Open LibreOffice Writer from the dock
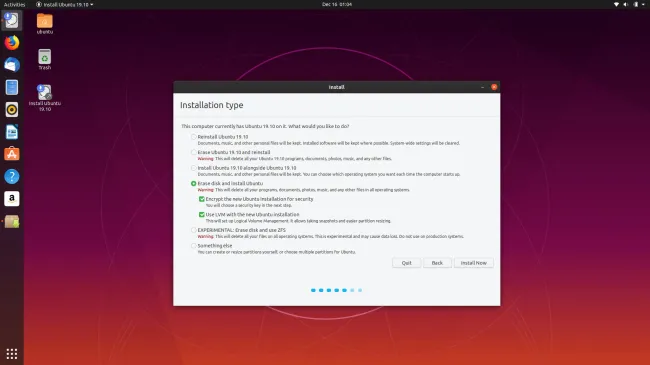 click(12, 132)
